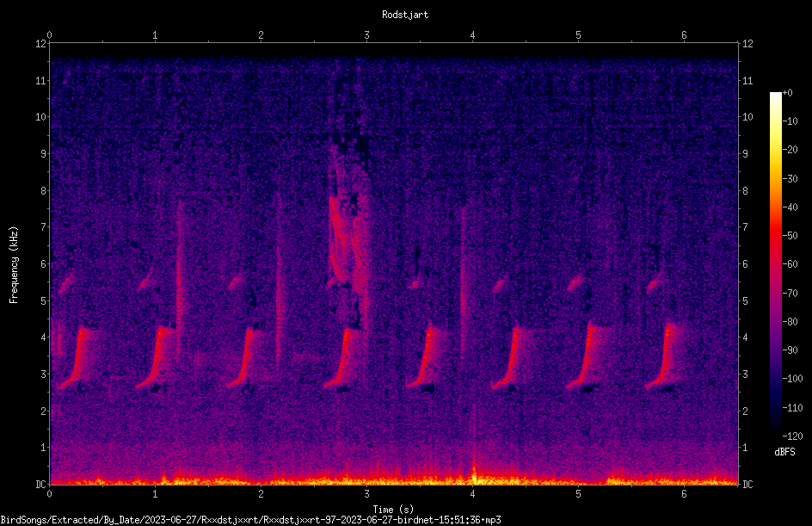Click the Time (s) axis label
Image resolution: width=812 pixels, height=526 pixels.
point(393,510)
